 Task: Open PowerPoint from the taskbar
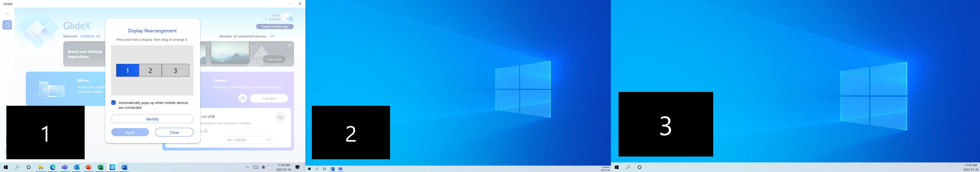tap(89, 167)
